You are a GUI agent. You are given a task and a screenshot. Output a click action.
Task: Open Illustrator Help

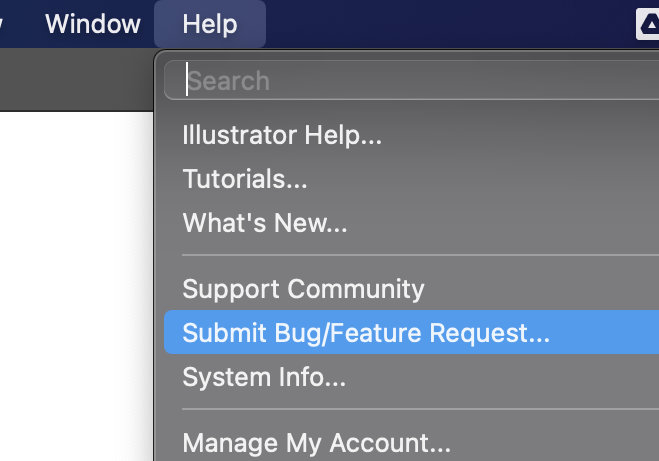[x=282, y=135]
